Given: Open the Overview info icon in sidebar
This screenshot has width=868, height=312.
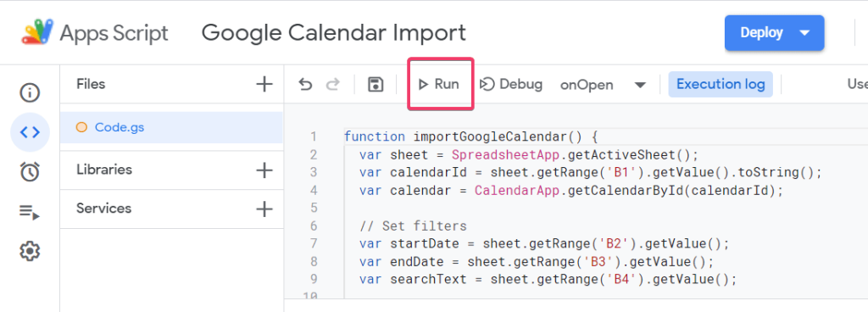Looking at the screenshot, I should 30,92.
